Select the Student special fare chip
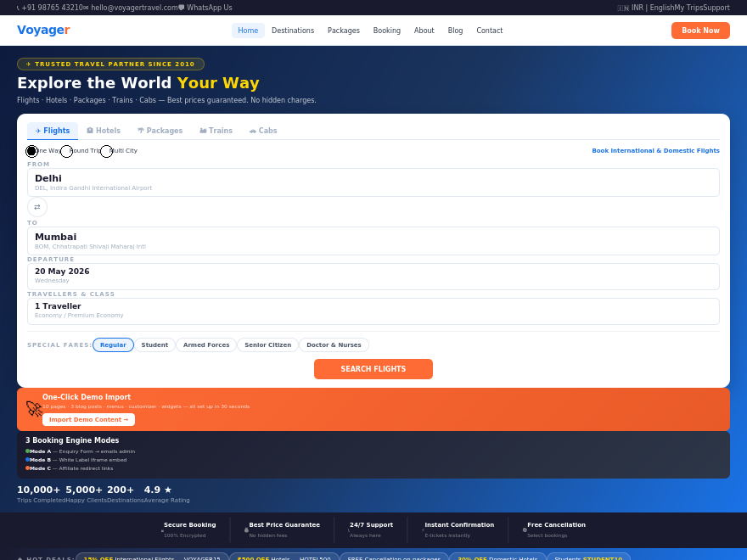 pos(154,344)
